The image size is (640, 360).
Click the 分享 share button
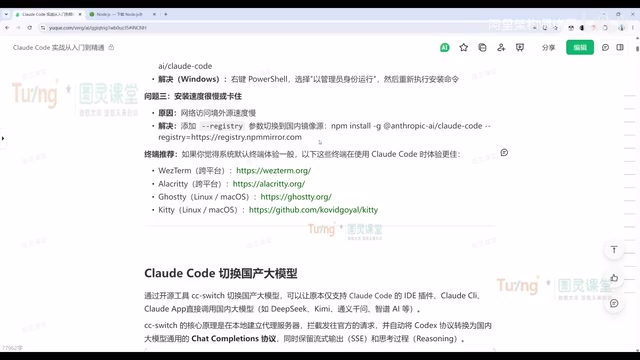548,48
